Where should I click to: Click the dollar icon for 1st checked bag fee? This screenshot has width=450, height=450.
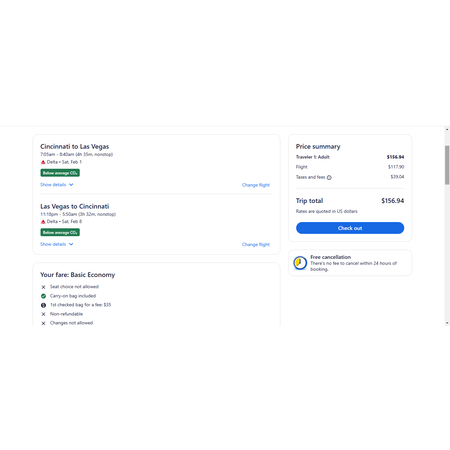pyautogui.click(x=43, y=305)
